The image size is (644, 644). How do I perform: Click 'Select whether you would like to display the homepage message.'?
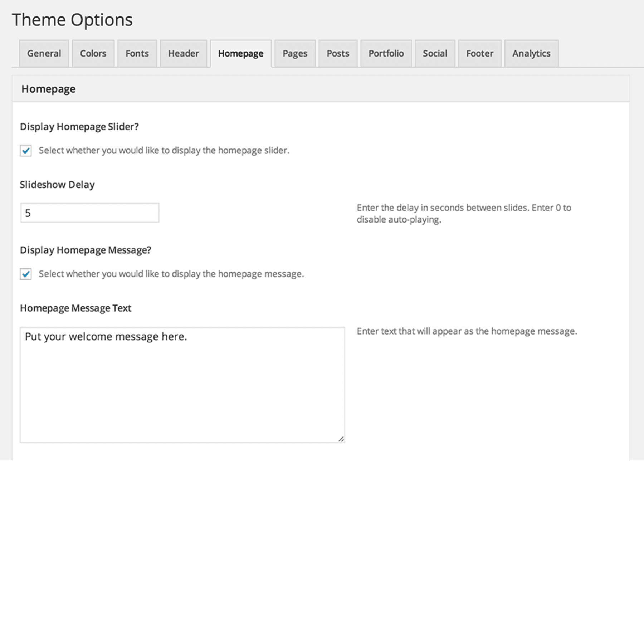(171, 274)
